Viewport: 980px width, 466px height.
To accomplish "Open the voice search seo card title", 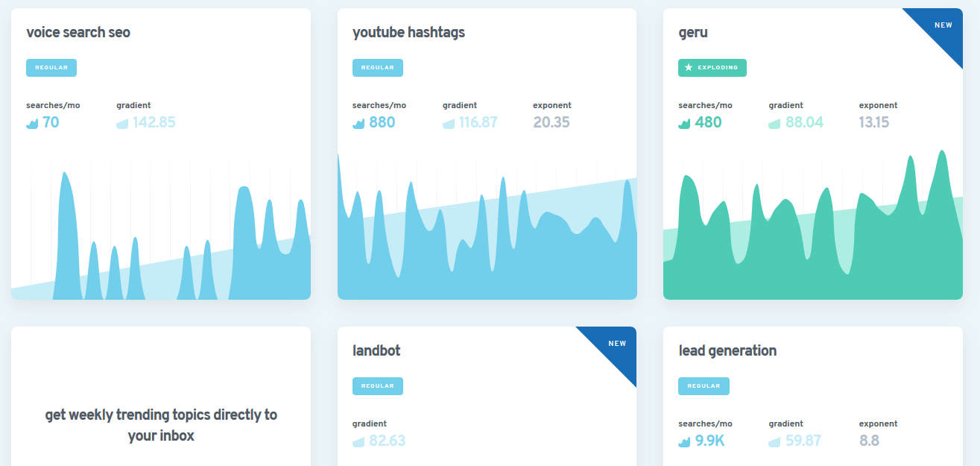I will [x=78, y=33].
